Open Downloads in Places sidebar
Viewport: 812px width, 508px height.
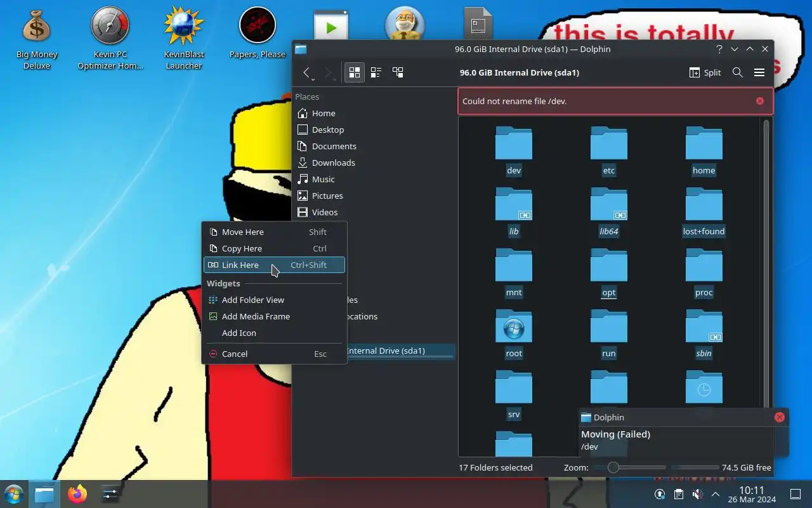(374, 163)
